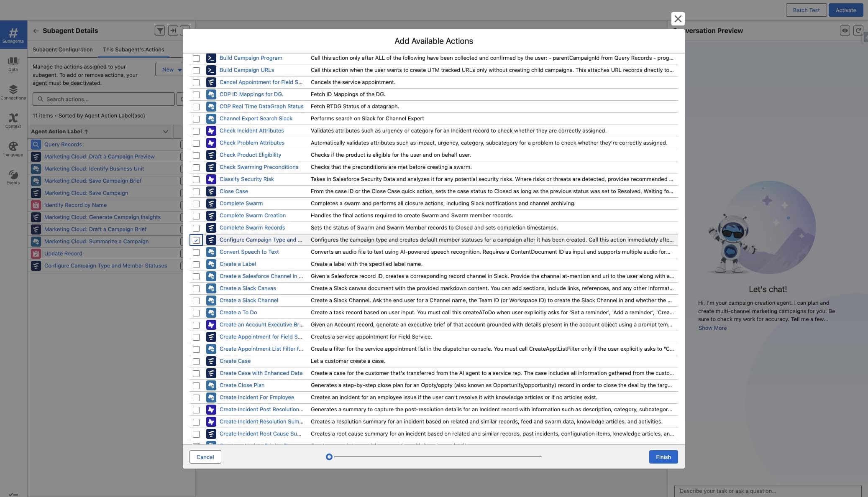This screenshot has height=497, width=868.
Task: Open the Subagents sidebar icon
Action: pyautogui.click(x=13, y=35)
